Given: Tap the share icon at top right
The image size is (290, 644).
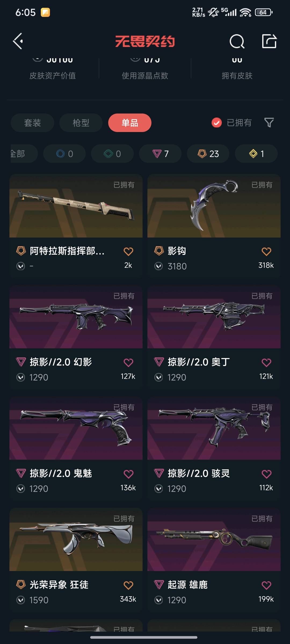Looking at the screenshot, I should [x=269, y=41].
